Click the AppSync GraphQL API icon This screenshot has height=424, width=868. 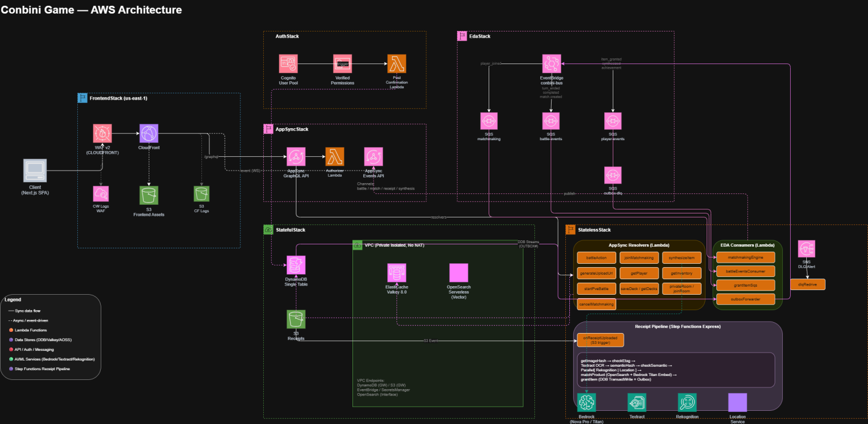tap(296, 156)
